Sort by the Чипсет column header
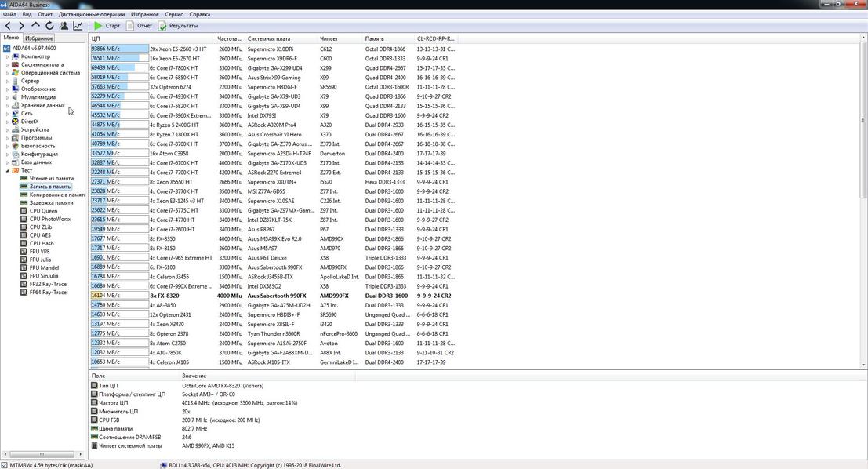 coord(340,38)
